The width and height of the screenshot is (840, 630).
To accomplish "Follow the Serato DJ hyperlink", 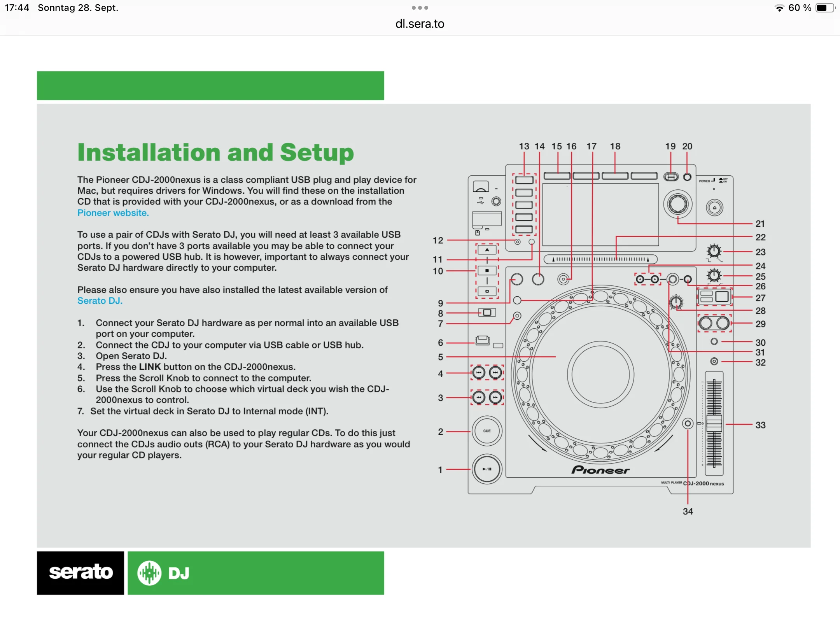I will click(100, 301).
